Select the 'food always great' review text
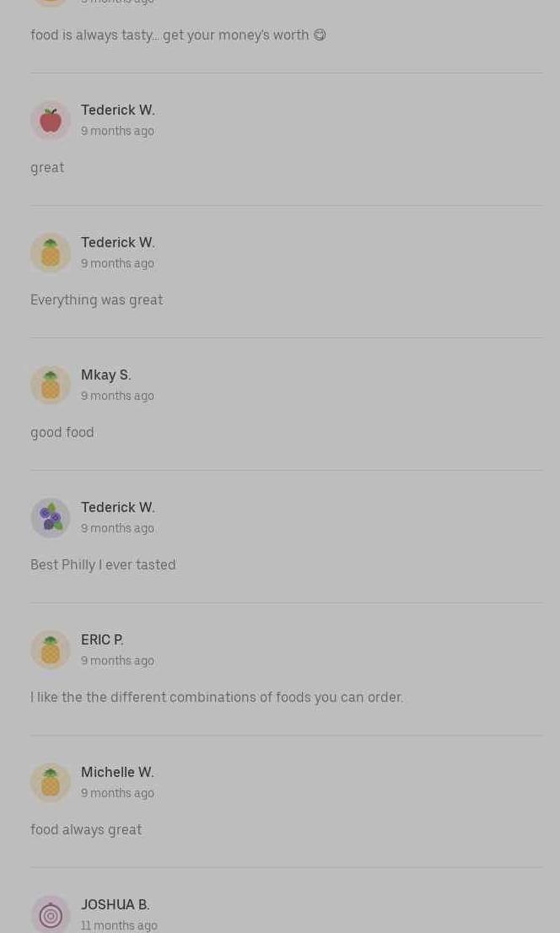 [86, 829]
